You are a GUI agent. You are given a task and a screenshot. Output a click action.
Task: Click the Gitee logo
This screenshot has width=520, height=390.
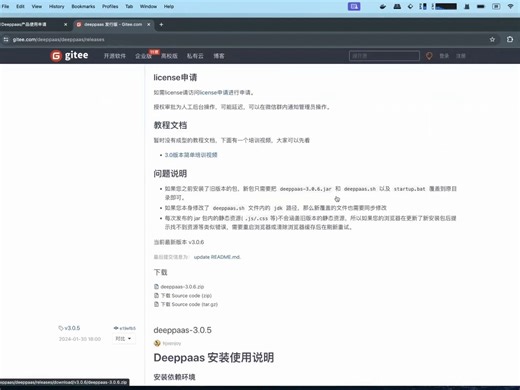[x=69, y=56]
